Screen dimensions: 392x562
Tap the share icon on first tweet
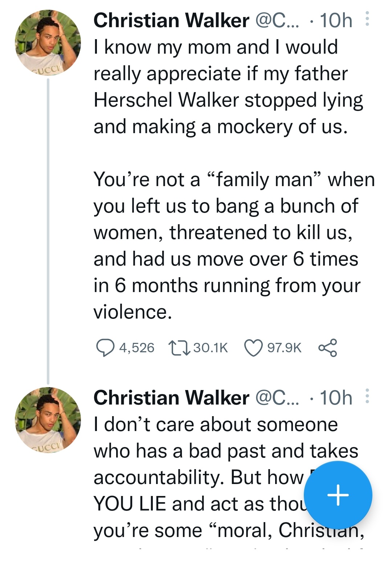point(328,348)
